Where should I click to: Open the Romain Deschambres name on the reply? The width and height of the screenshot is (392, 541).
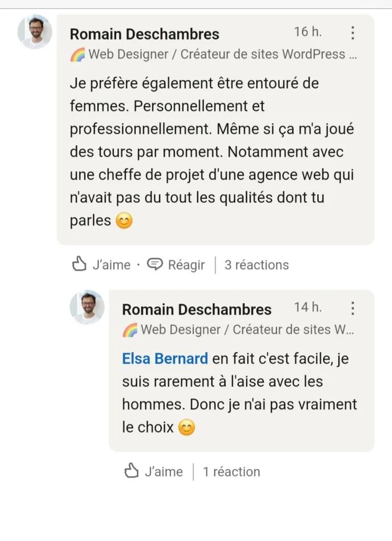(197, 310)
